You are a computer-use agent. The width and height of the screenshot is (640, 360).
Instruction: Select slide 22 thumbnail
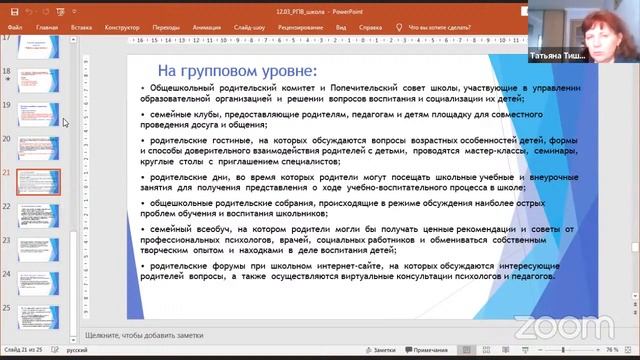coord(38,216)
